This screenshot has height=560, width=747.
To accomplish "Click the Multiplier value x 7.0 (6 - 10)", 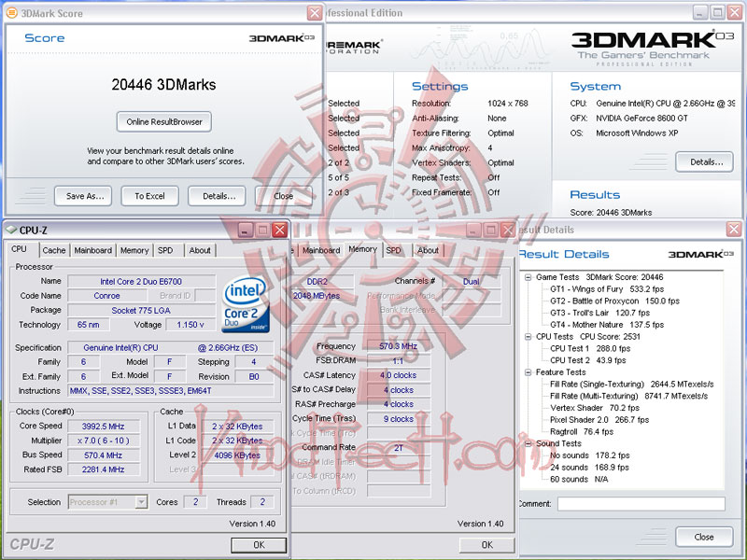I will (103, 441).
